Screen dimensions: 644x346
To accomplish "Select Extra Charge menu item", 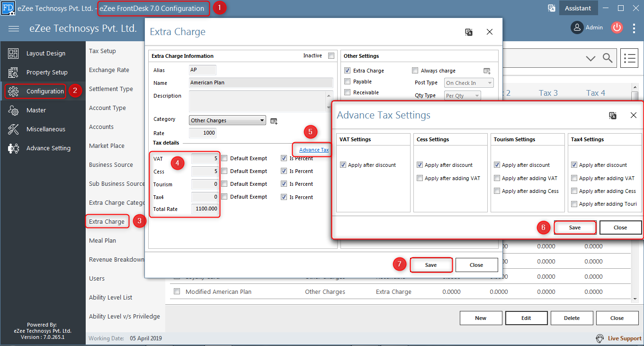I will coord(107,222).
